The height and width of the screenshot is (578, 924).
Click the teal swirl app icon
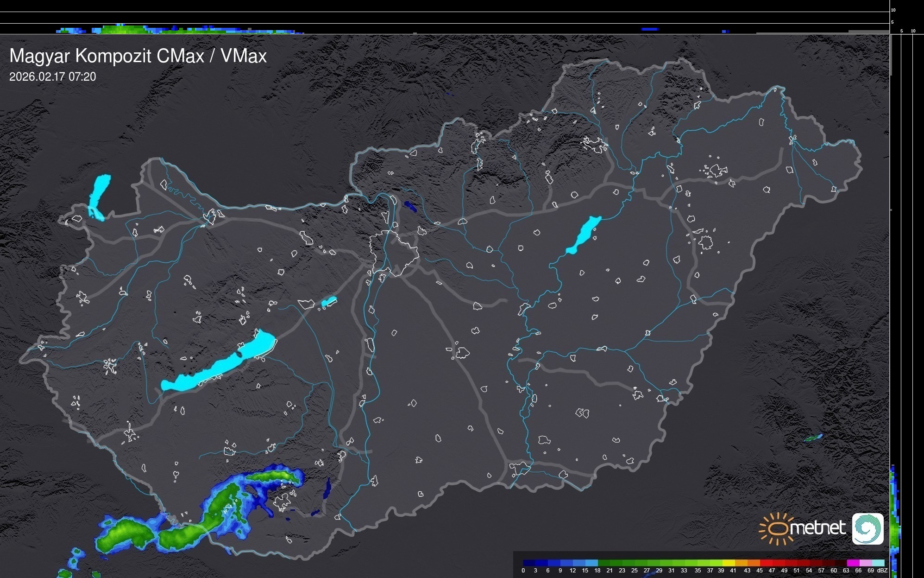[867, 528]
